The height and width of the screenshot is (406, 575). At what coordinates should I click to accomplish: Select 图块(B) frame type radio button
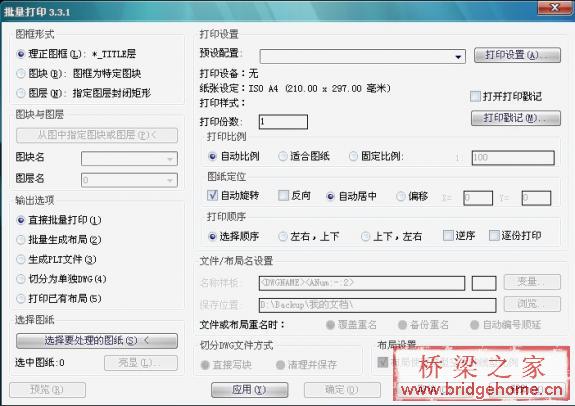click(21, 74)
